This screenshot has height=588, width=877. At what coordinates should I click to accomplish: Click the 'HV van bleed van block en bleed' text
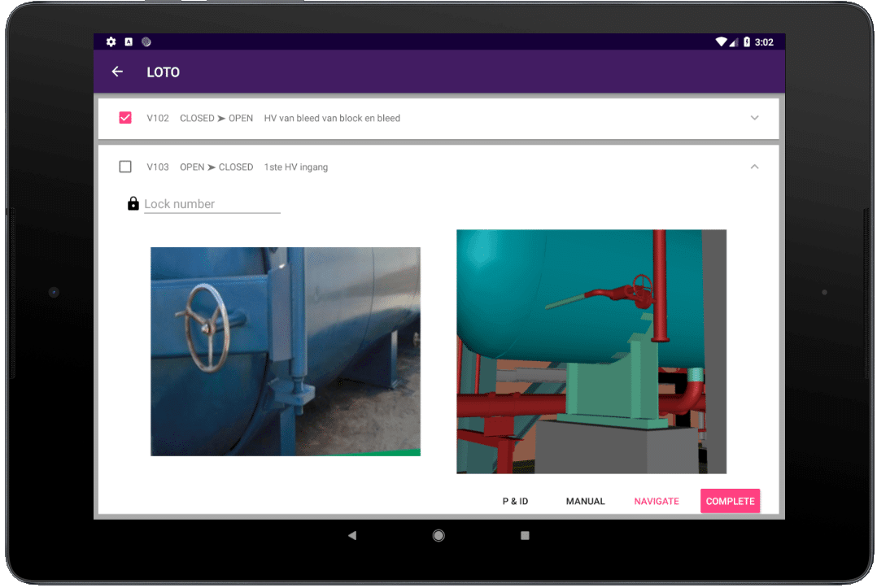coord(332,118)
